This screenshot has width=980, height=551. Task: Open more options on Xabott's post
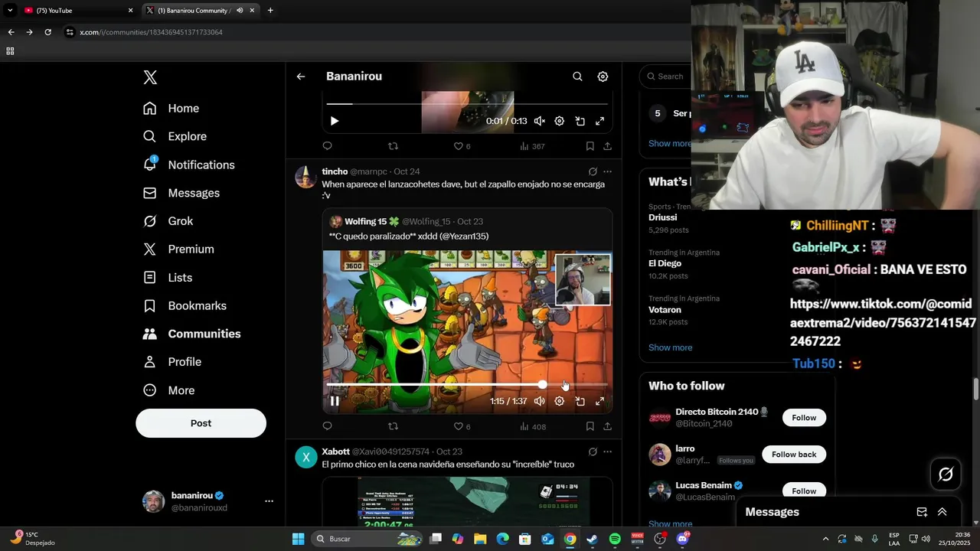click(607, 452)
